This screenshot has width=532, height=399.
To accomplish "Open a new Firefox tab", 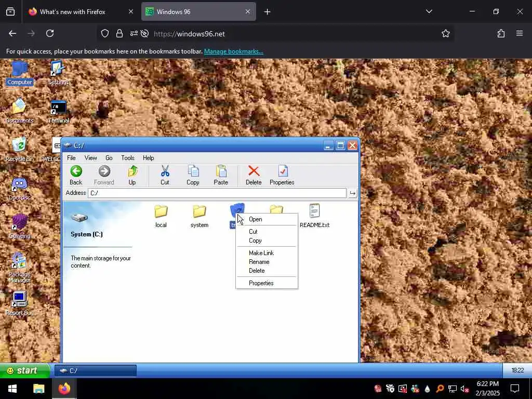I will coord(268,12).
